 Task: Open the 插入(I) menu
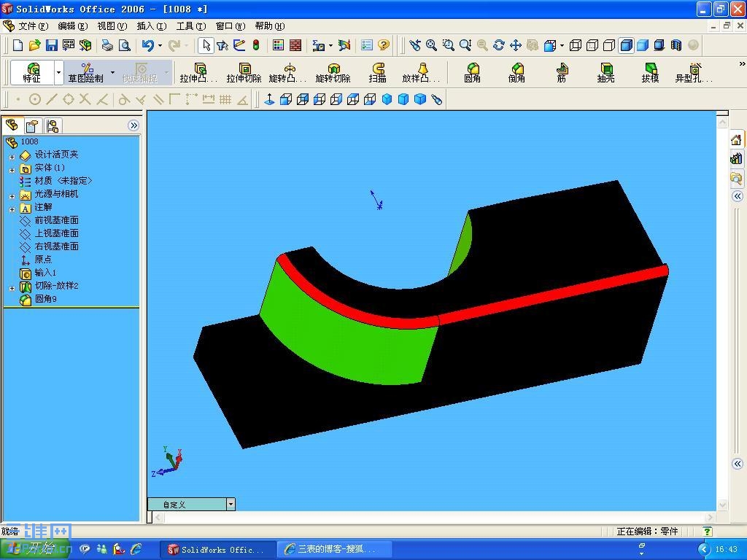point(152,26)
